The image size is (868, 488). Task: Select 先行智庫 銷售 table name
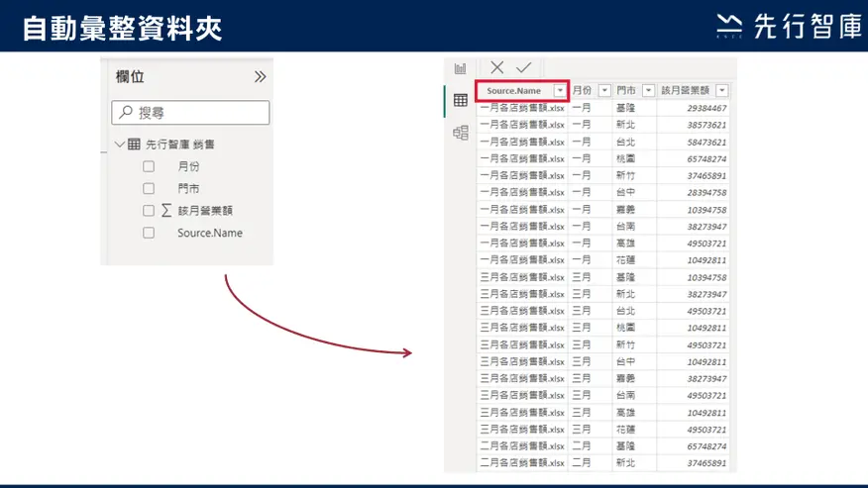click(x=180, y=145)
